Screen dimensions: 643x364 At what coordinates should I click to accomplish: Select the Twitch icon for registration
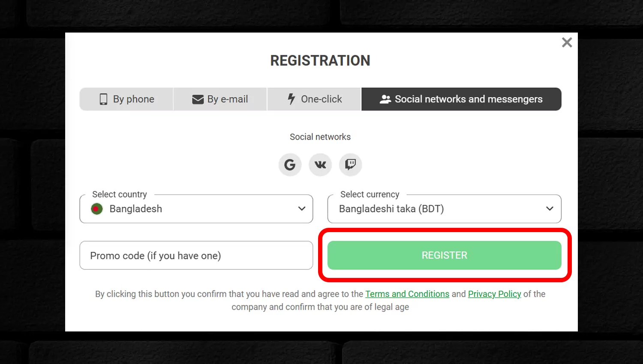351,164
